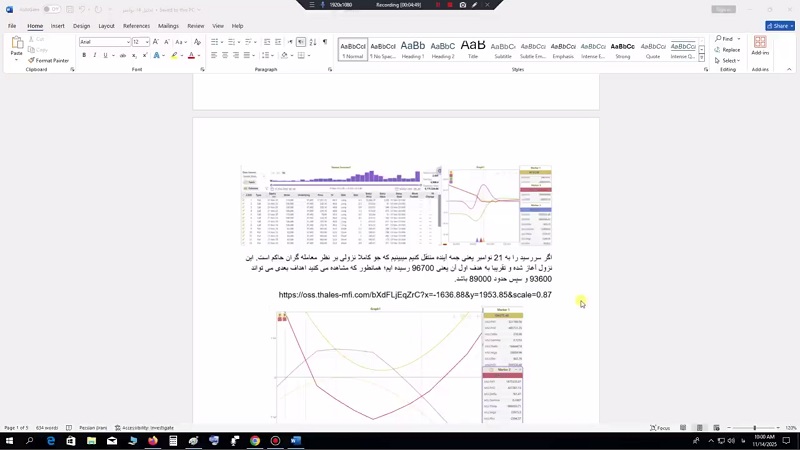Sort text with the sort icon
The height and width of the screenshot is (450, 800).
click(x=313, y=42)
